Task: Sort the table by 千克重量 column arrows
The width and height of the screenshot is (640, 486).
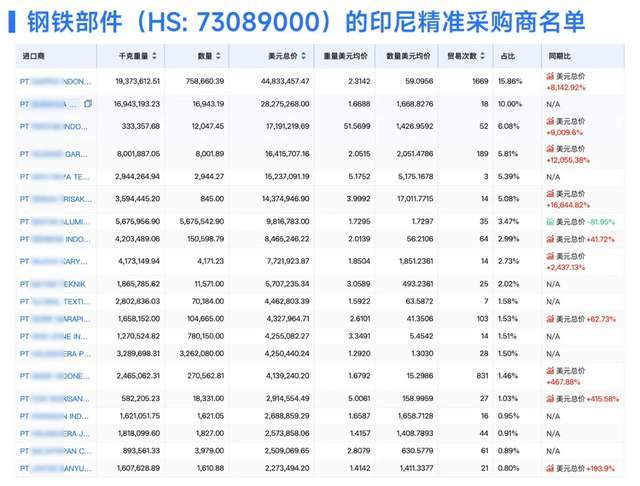Action: point(154,56)
